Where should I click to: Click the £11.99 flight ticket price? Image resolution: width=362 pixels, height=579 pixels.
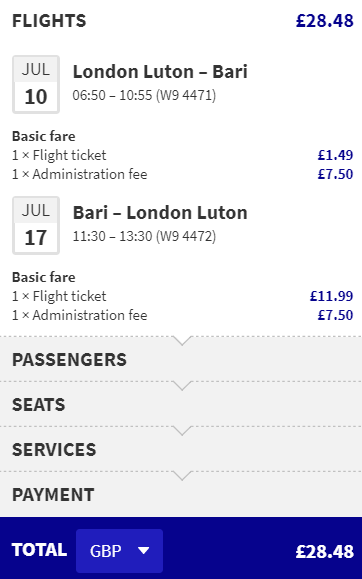click(331, 296)
